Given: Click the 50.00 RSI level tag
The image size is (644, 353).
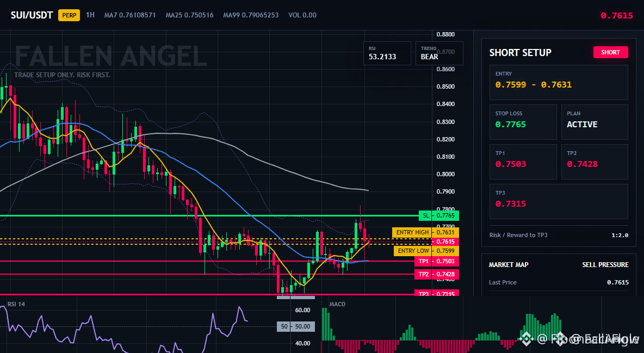Looking at the screenshot, I should (296, 327).
